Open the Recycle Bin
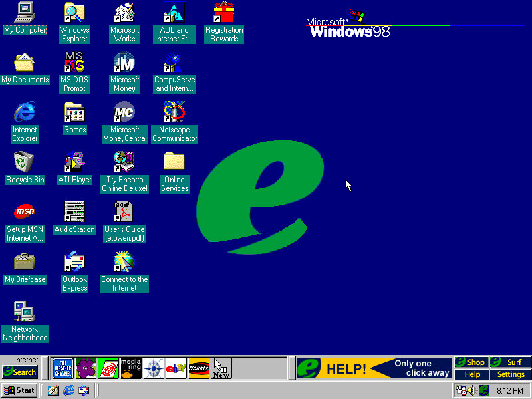Viewport: 532px width, 399px height. (x=25, y=163)
